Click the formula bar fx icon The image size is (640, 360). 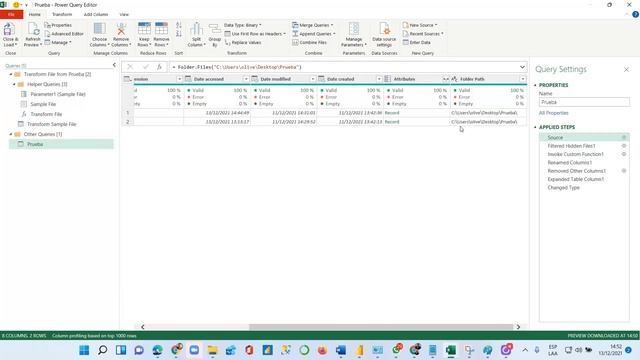(160, 67)
